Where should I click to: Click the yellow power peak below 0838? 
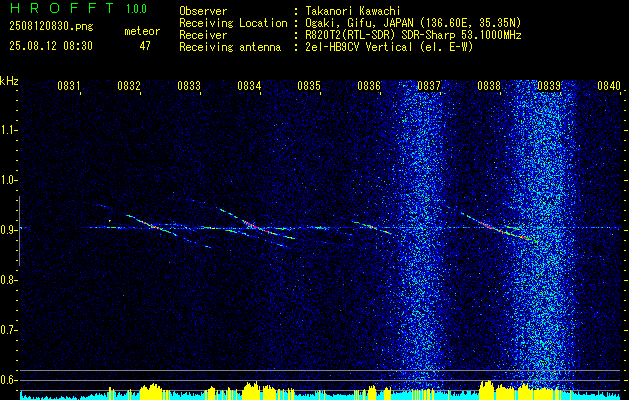(x=486, y=388)
